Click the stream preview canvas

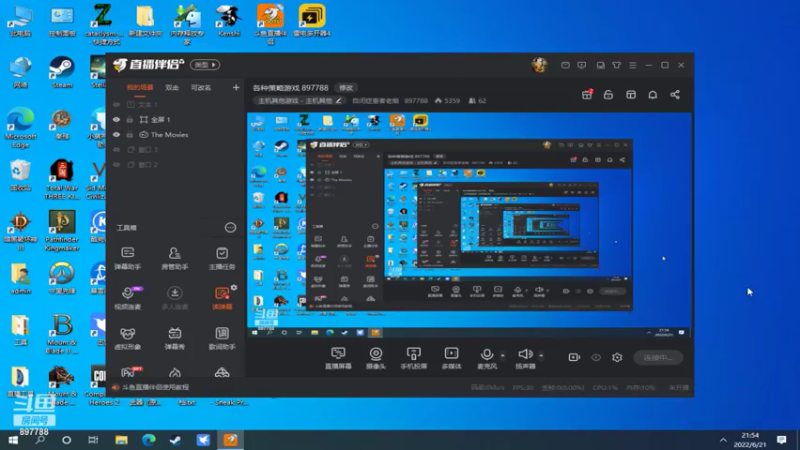[469, 225]
